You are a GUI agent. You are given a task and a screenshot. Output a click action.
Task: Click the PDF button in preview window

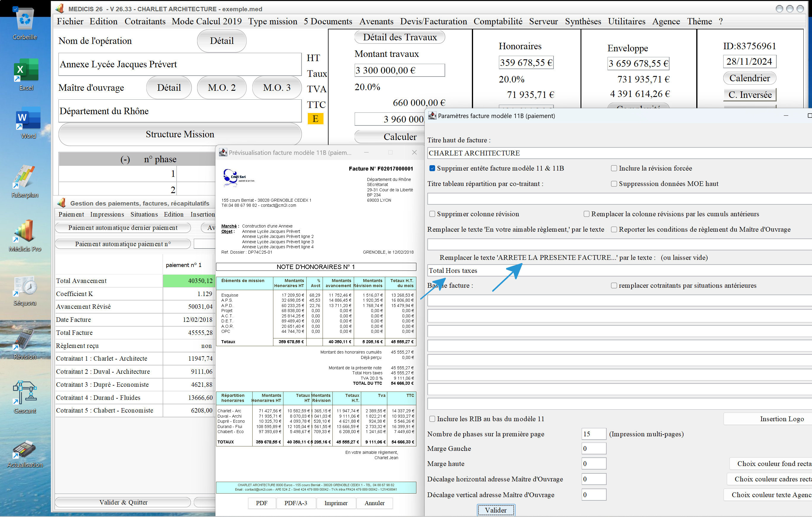coord(262,503)
